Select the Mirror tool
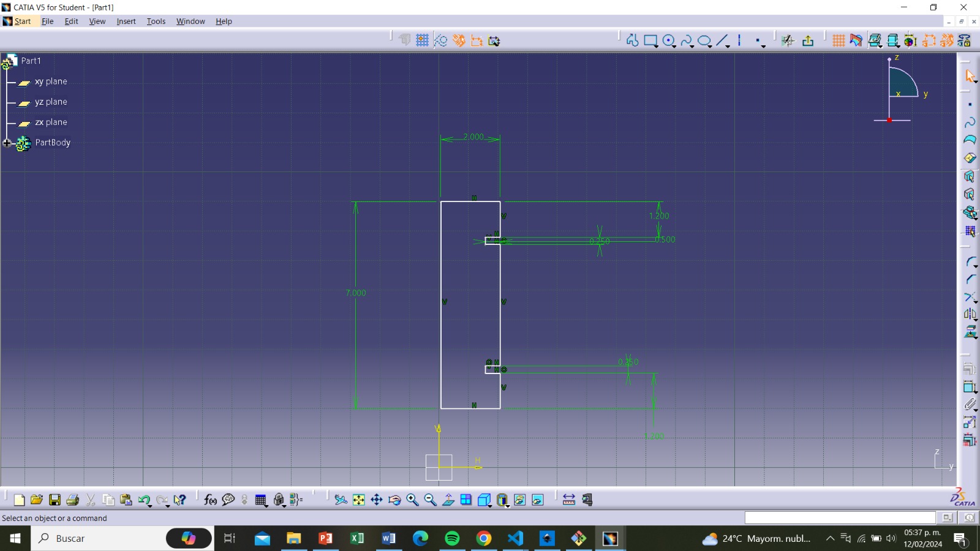980x551 pixels. (x=970, y=315)
